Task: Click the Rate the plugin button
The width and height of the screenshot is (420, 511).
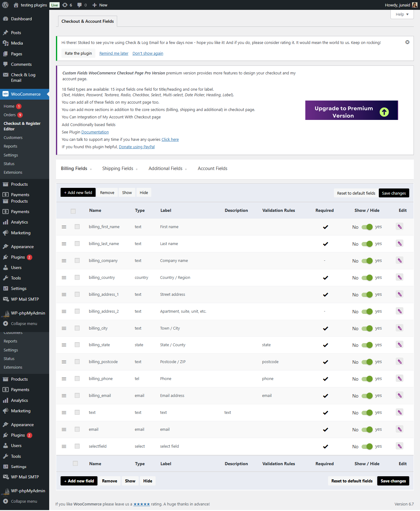Action: (78, 53)
